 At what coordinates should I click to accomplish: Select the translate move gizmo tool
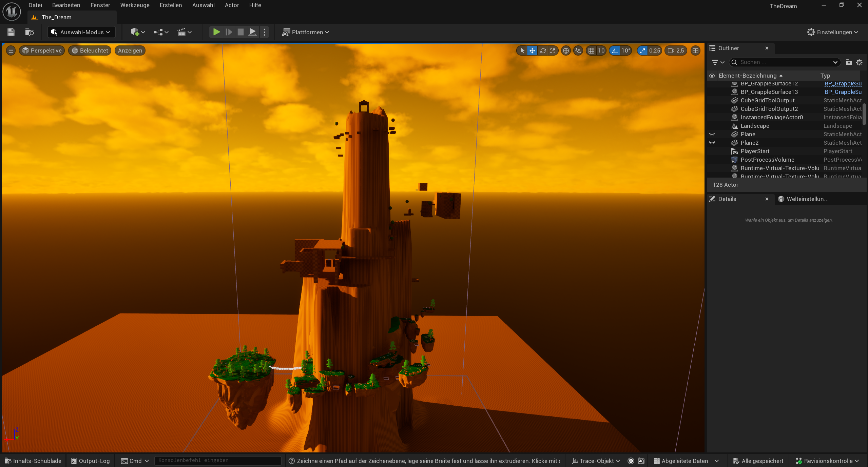pyautogui.click(x=532, y=50)
